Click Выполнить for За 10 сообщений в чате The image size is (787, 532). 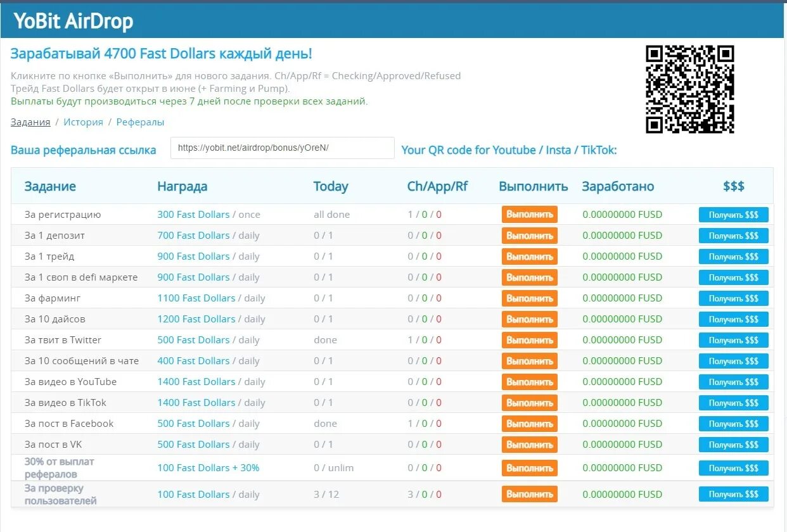point(530,361)
